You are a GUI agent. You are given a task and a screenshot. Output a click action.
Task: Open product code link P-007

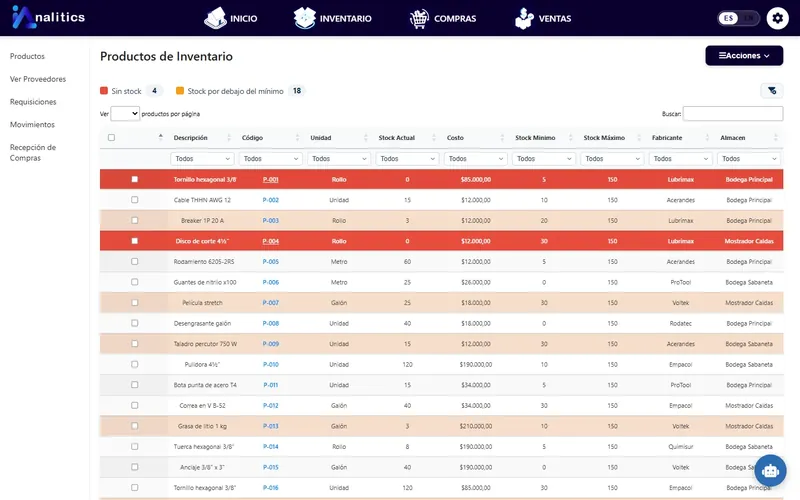[x=270, y=303]
